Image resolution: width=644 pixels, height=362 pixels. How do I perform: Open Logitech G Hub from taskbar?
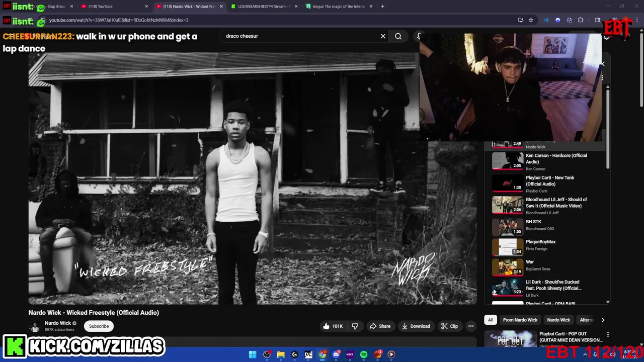coord(294,354)
